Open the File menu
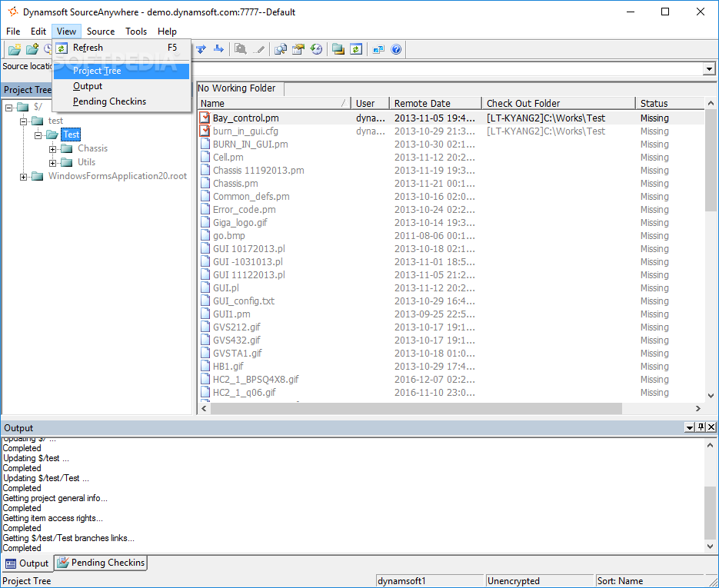 point(13,32)
